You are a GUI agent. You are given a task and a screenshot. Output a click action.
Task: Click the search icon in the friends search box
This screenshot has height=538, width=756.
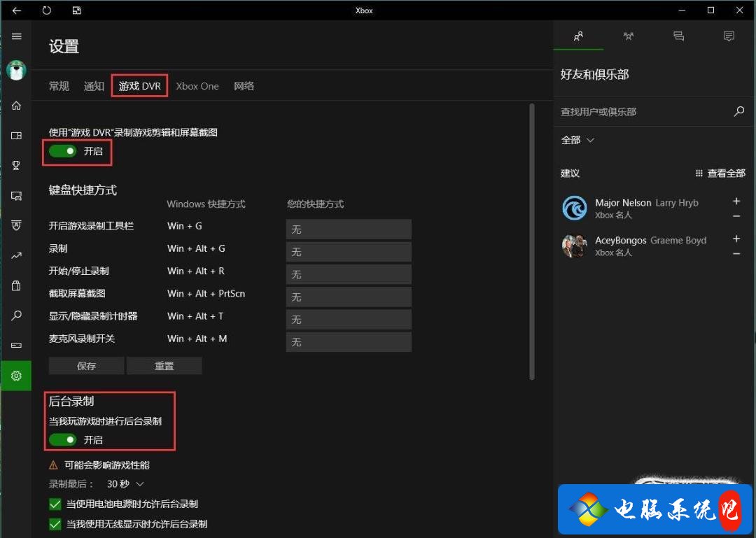(x=738, y=111)
